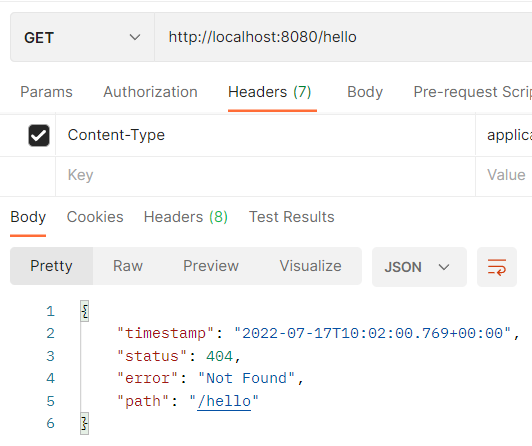Switch response view to Preview
Screen dimensions: 532x446
coord(211,266)
